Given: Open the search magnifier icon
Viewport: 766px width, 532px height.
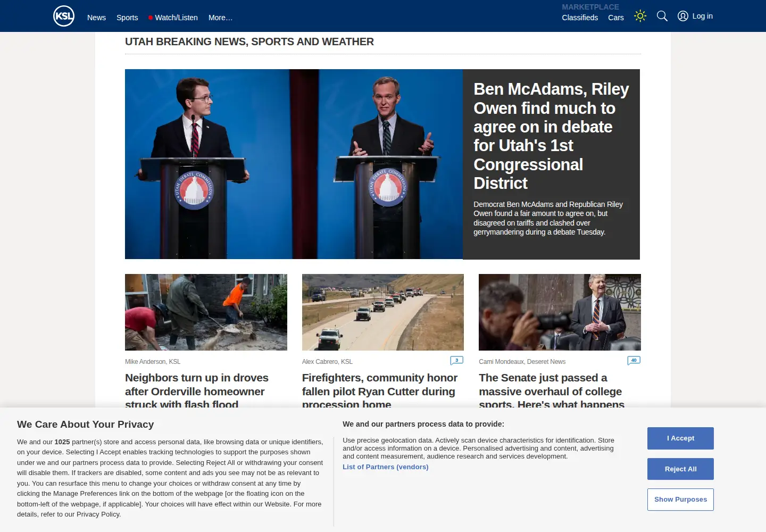Looking at the screenshot, I should (662, 16).
